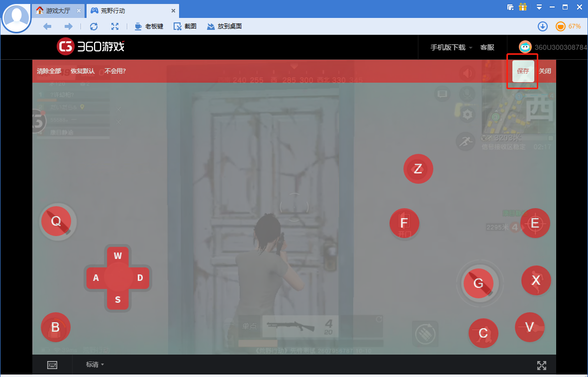This screenshot has width=588, height=377.
Task: Click the orange 67% accelerator indicator
Action: (x=568, y=26)
